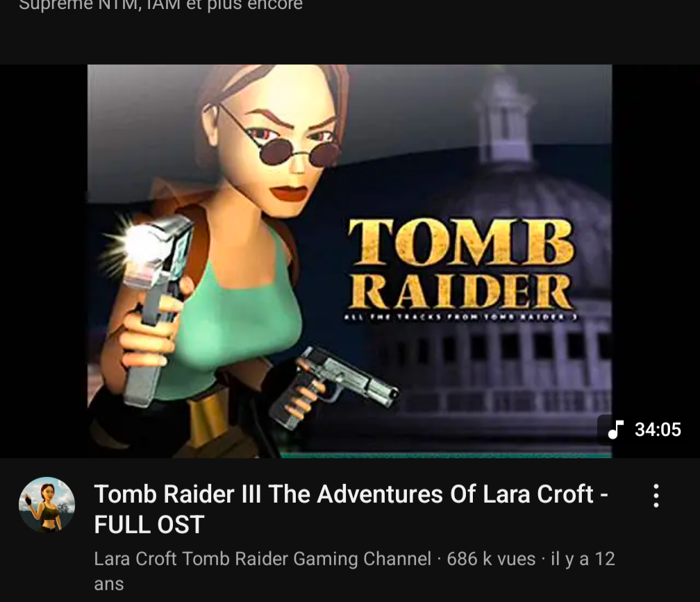Screen dimensions: 700x602
Task: Open the three-dot menu for the Tomb Raider video
Action: pyautogui.click(x=656, y=495)
